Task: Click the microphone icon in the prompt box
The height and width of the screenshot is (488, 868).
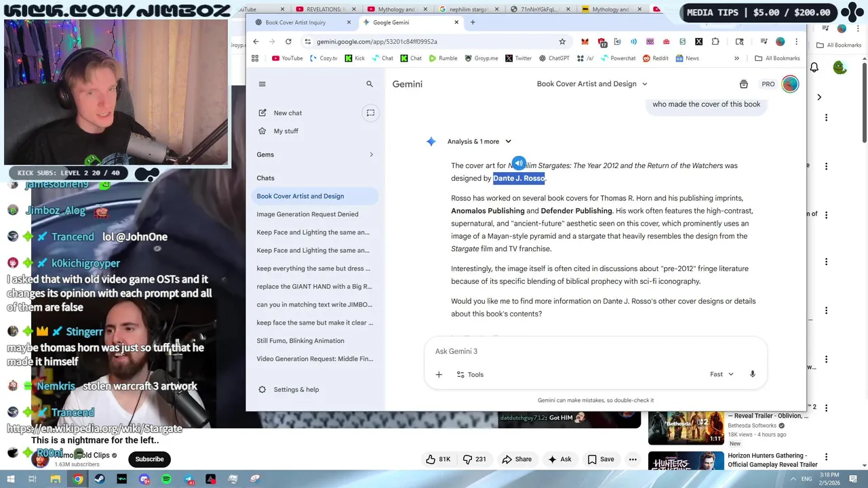Action: [752, 374]
